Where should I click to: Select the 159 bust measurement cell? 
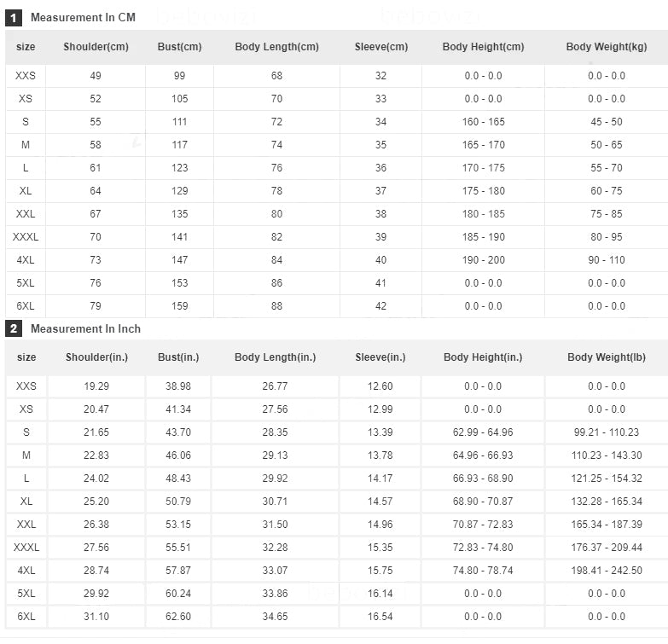(x=179, y=306)
